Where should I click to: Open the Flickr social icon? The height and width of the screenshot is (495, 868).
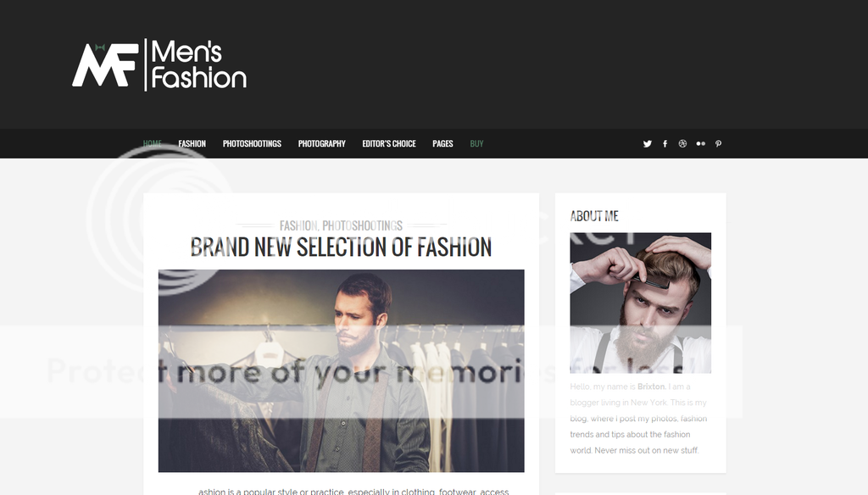click(x=700, y=144)
